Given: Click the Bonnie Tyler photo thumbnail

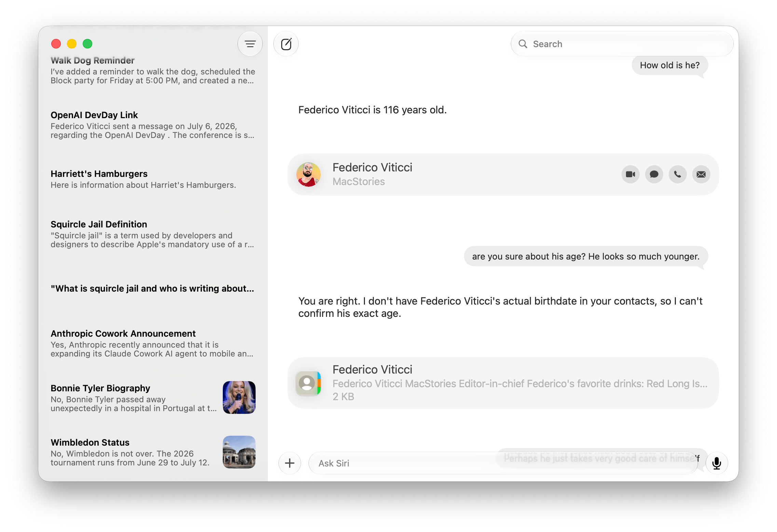Looking at the screenshot, I should pos(239,397).
